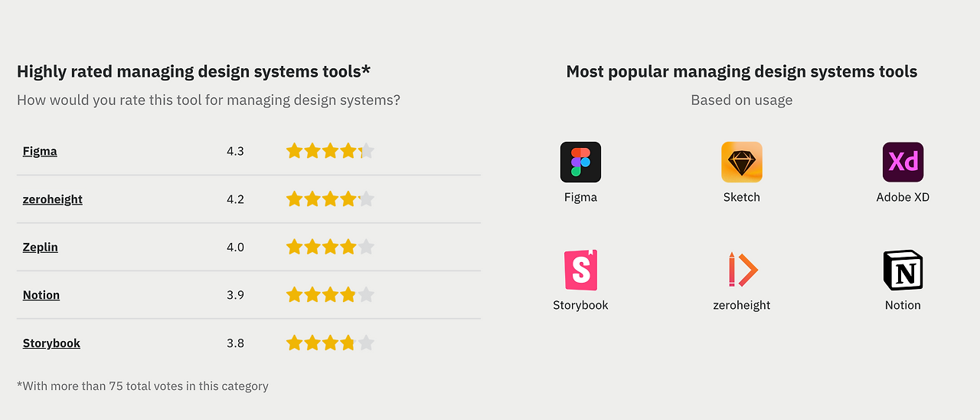Image resolution: width=980 pixels, height=420 pixels.
Task: Click the Adobe XD text label
Action: pos(903,197)
